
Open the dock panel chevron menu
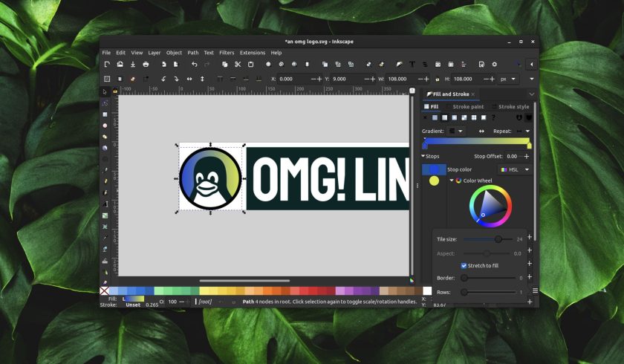pos(532,94)
